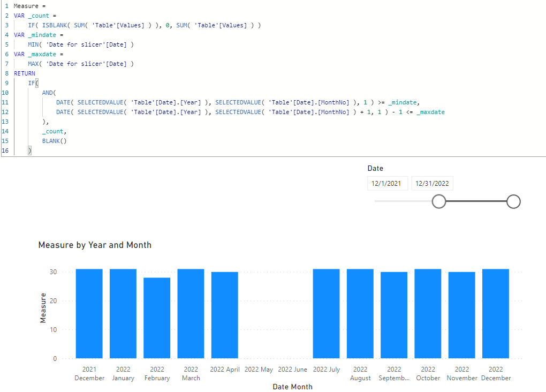
Task: Click the VAR _maxdate declaration on line 6
Action: point(39,55)
